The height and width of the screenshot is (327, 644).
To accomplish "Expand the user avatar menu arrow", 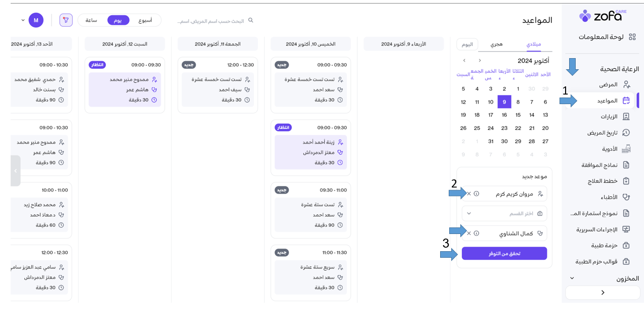I will [x=23, y=20].
